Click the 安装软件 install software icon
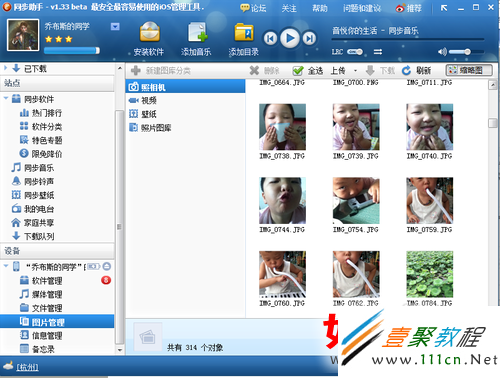500x378 pixels. pos(149,32)
